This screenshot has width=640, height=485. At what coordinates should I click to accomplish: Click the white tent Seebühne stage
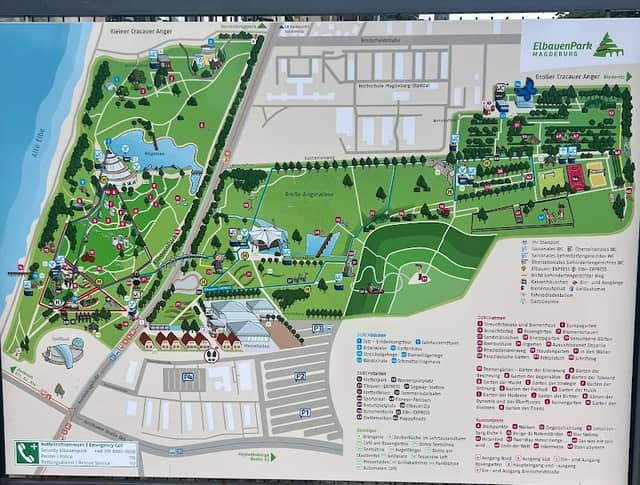coord(265,238)
